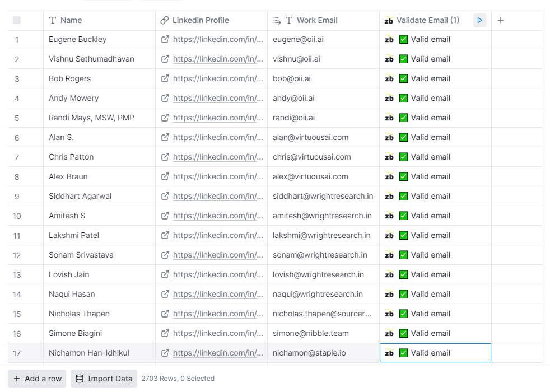Open Vishnu Sethumadhavan's LinkedIn profile link

pyautogui.click(x=218, y=59)
